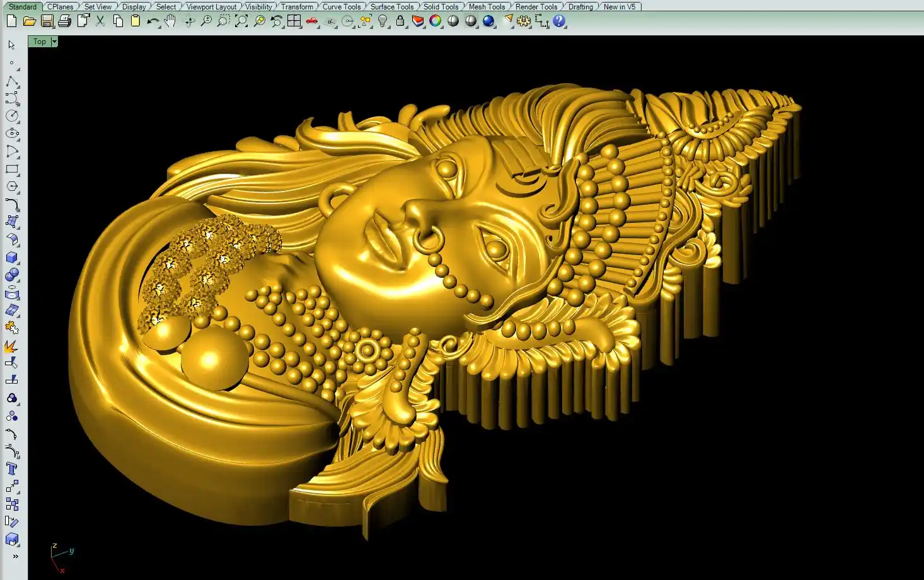Click the color wheel icon
This screenshot has width=924, height=580.
tap(436, 21)
